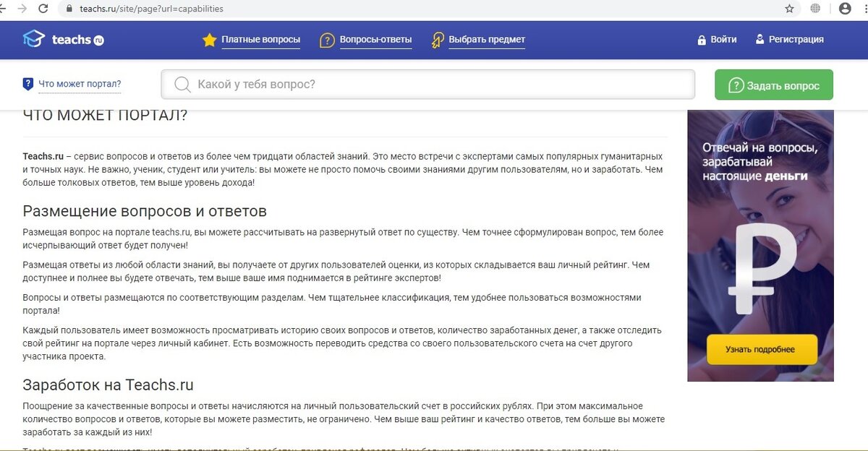The image size is (868, 451).
Task: Click the teachs.ru logo text
Action: point(77,40)
